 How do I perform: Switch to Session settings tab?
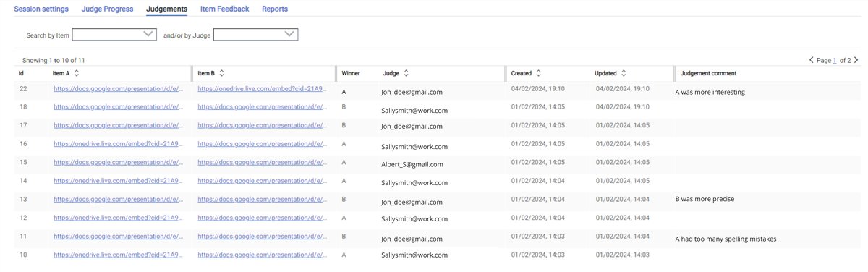click(41, 9)
